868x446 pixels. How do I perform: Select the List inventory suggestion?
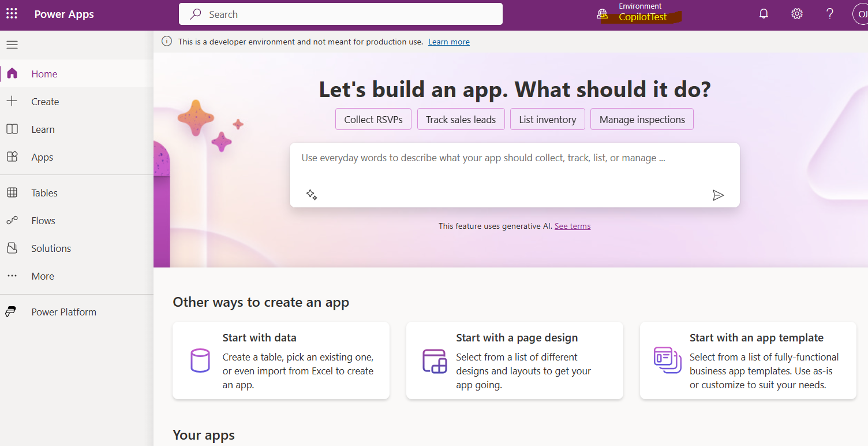click(548, 119)
